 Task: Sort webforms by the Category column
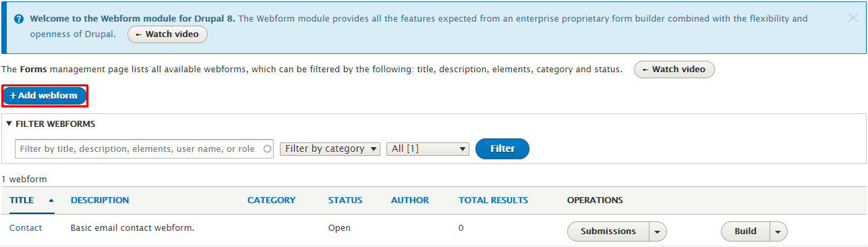coord(271,200)
